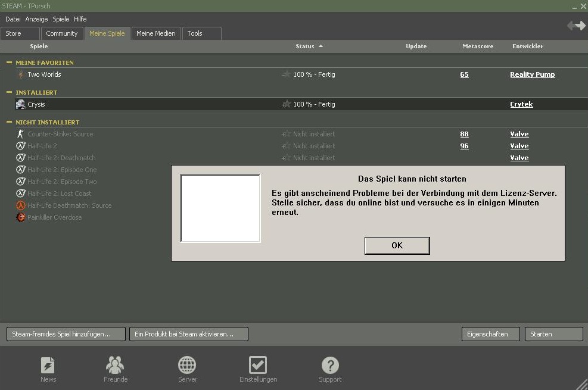Screen dimensions: 588x390
Task: Collapse the Nicht installiert section
Action: pyautogui.click(x=10, y=121)
